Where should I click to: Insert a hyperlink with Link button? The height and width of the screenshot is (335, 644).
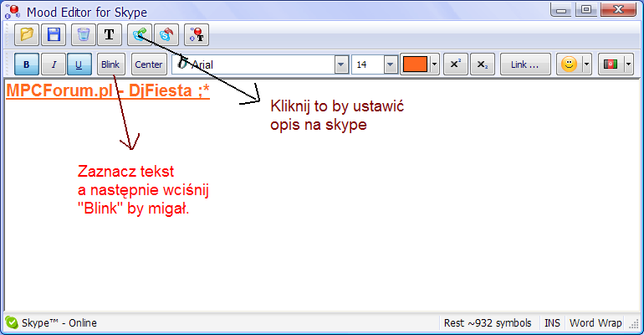525,64
